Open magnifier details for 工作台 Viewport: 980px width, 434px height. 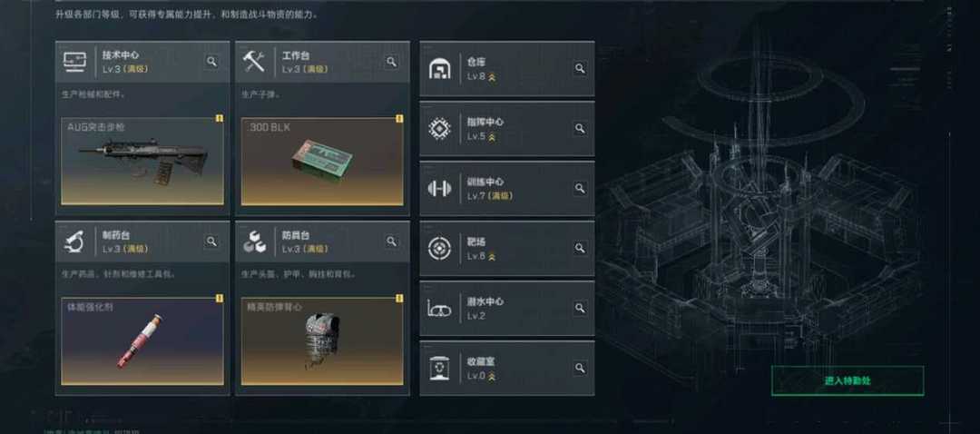click(x=391, y=61)
